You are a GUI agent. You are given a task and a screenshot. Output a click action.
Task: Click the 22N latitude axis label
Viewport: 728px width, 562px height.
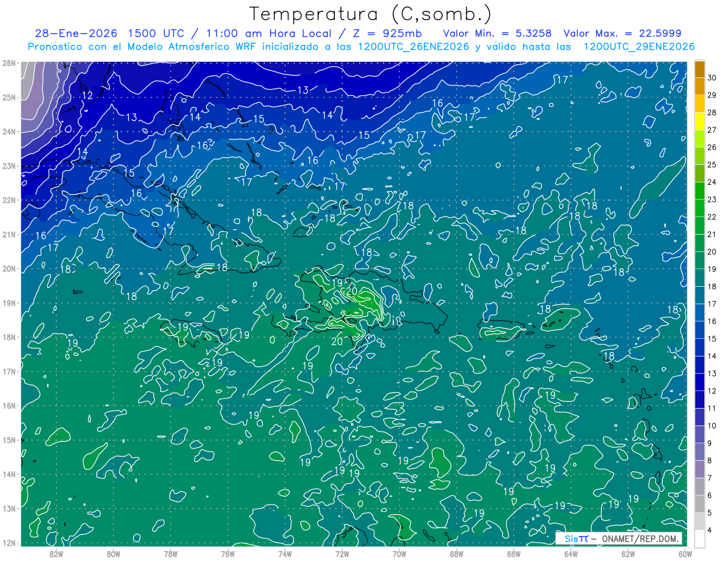point(9,200)
